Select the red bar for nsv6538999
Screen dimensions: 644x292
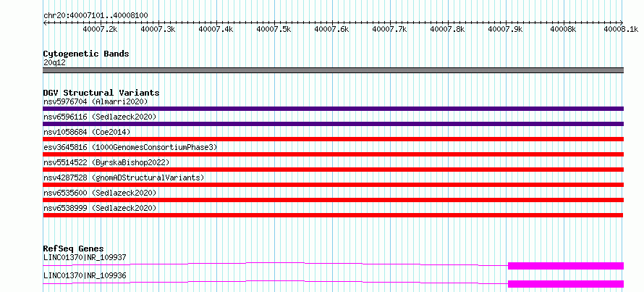pos(333,215)
